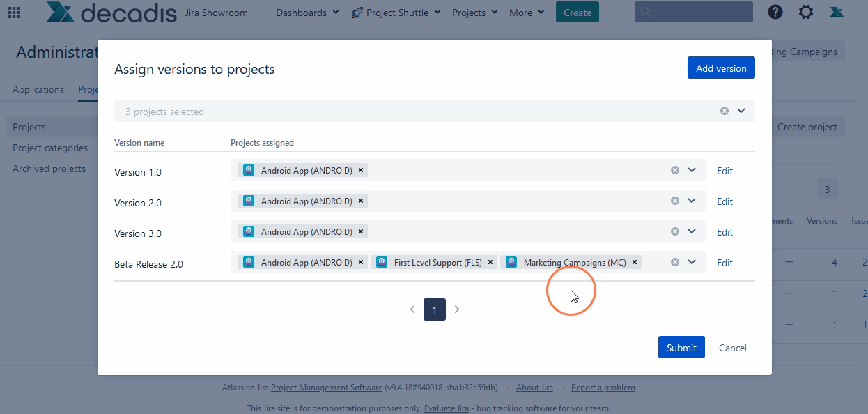Click the Android App avatar in Version 3.0 row
868x414 pixels.
point(248,231)
